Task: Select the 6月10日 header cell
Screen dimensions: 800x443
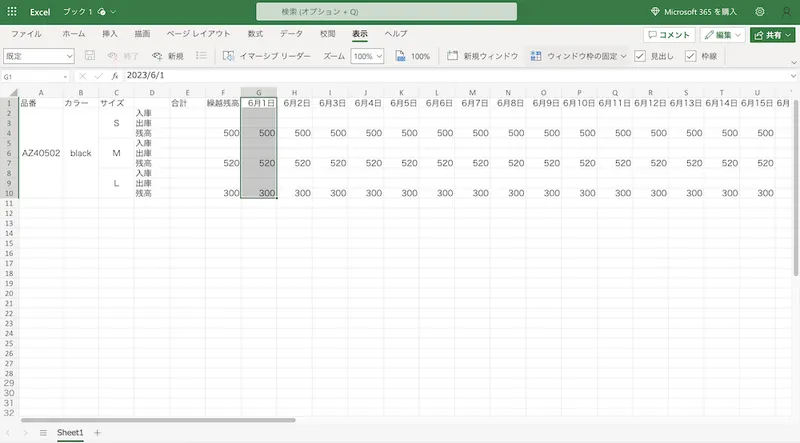Action: coord(579,103)
